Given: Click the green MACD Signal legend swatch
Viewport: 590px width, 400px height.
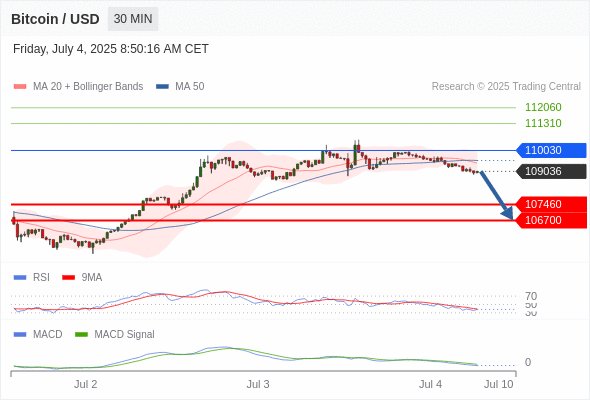Looking at the screenshot, I should tap(81, 334).
